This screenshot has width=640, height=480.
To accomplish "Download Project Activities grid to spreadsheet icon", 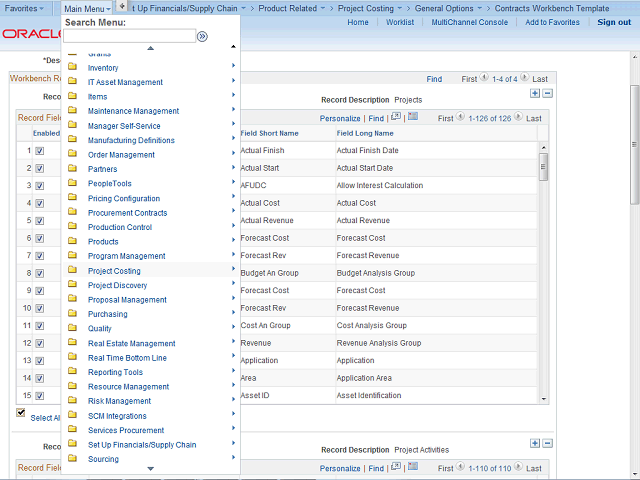I will click(x=413, y=467).
